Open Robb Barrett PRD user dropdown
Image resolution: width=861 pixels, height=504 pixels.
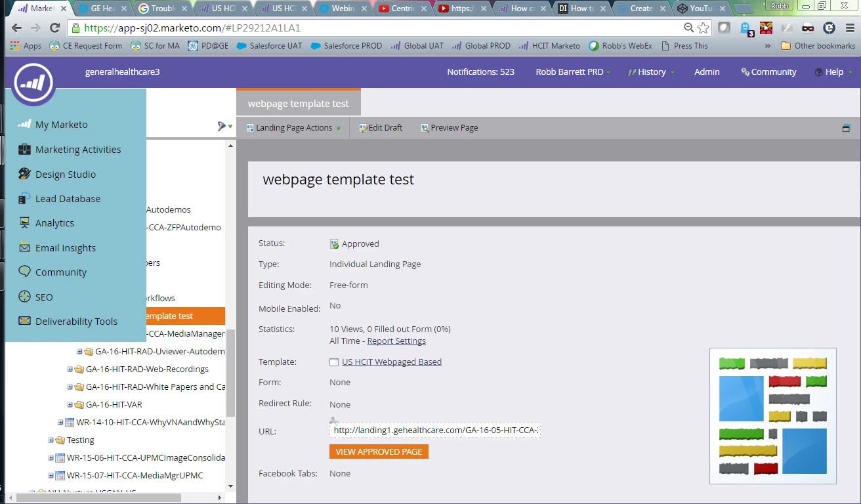point(573,72)
